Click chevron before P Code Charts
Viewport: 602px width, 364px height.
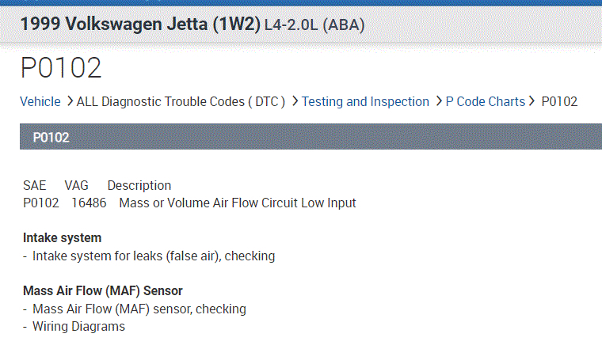pos(439,101)
